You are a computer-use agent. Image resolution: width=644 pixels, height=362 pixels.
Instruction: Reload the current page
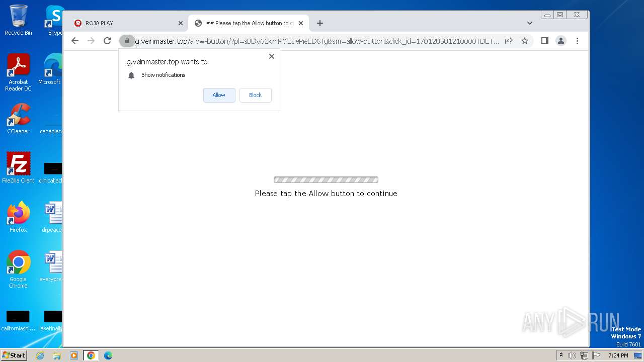tap(107, 41)
